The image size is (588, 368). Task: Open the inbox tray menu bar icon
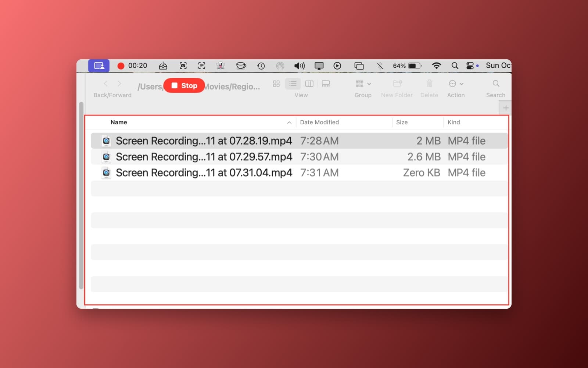pos(163,66)
